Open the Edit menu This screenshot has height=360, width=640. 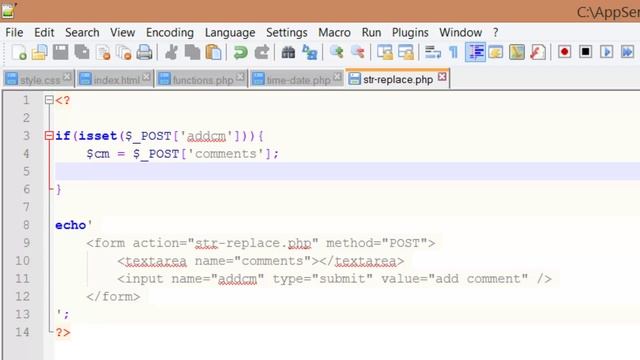tap(44, 32)
